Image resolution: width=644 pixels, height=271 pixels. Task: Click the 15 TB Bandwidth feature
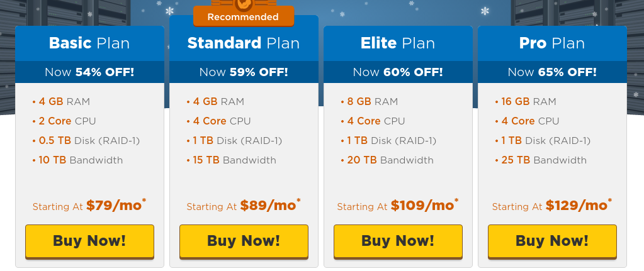point(232,160)
